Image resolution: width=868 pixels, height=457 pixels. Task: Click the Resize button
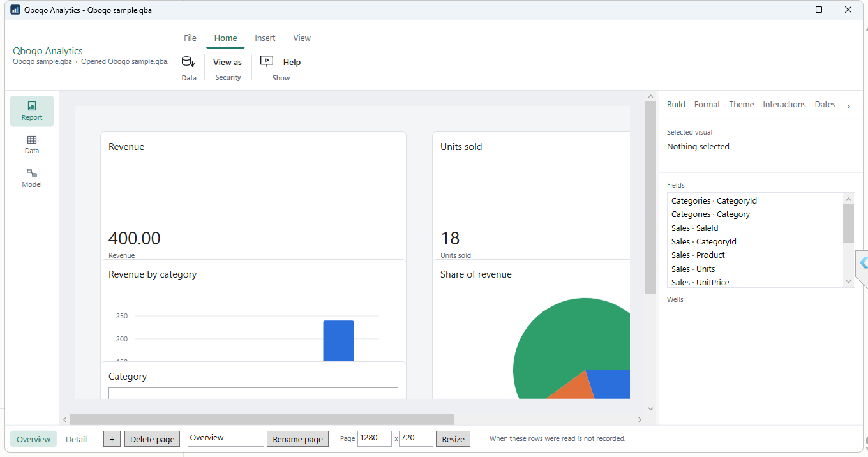coord(453,439)
